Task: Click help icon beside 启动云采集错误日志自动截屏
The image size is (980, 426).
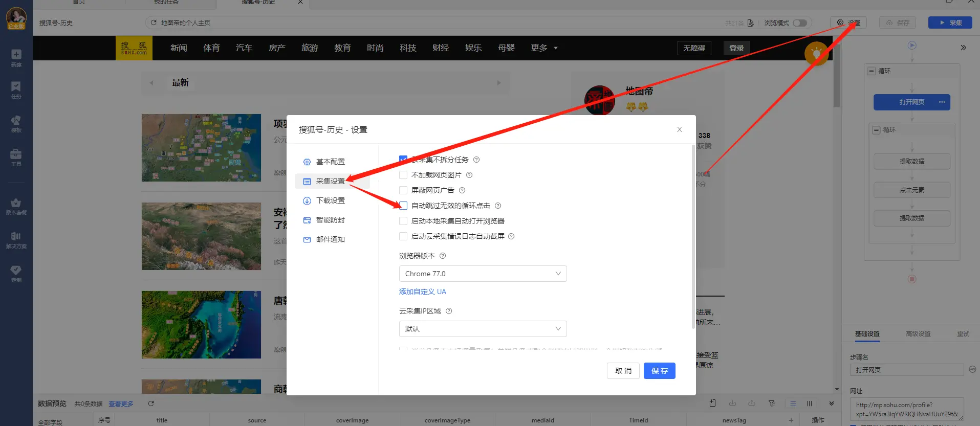Action: coord(511,236)
